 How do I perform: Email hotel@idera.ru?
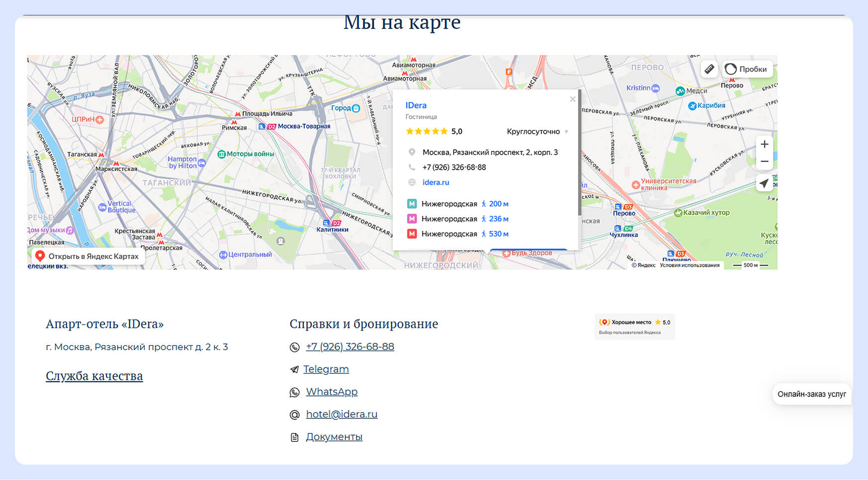click(342, 414)
